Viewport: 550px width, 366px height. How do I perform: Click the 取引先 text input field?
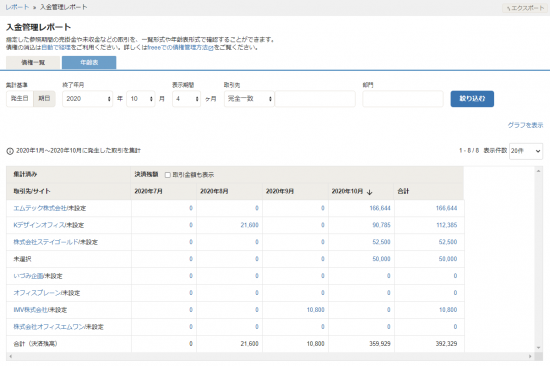click(315, 99)
